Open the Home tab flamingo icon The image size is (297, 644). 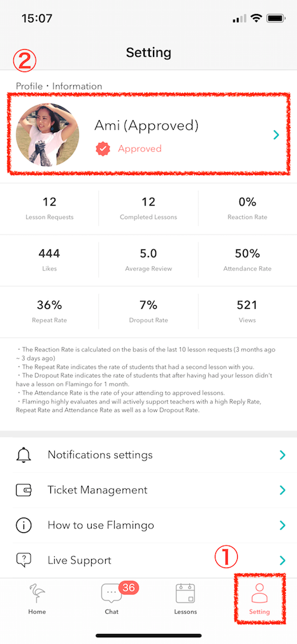37,593
